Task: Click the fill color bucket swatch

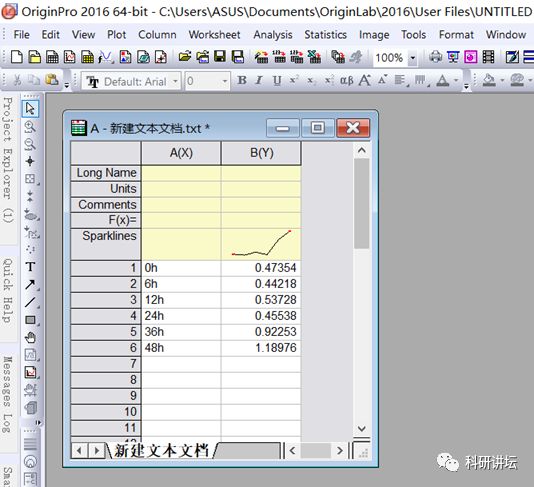Action: tap(489, 81)
